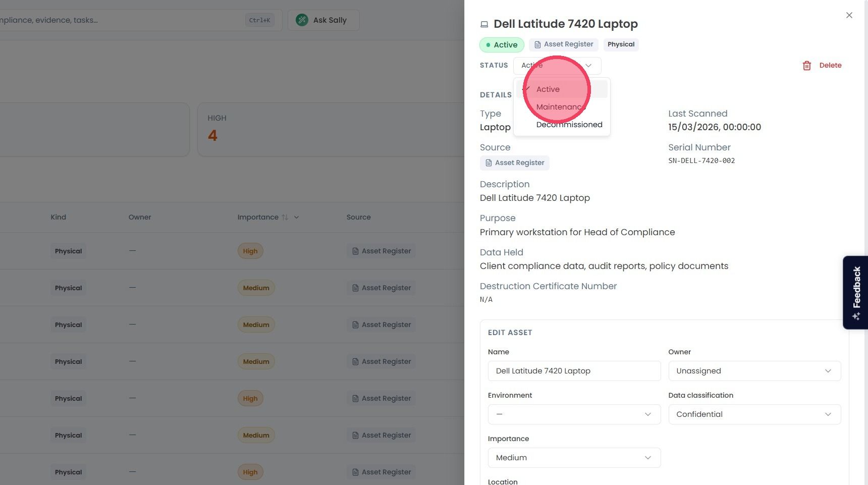Click the Owner column header in the table
The width and height of the screenshot is (868, 485).
(140, 218)
